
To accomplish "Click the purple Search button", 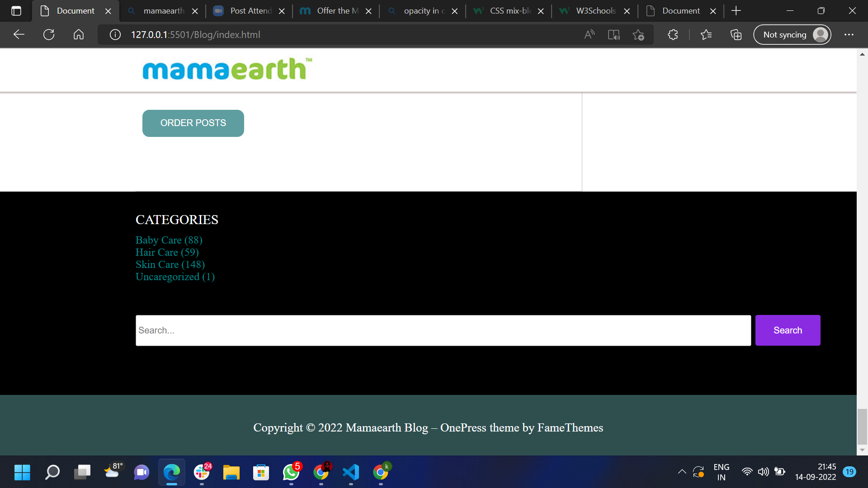I will [x=788, y=330].
